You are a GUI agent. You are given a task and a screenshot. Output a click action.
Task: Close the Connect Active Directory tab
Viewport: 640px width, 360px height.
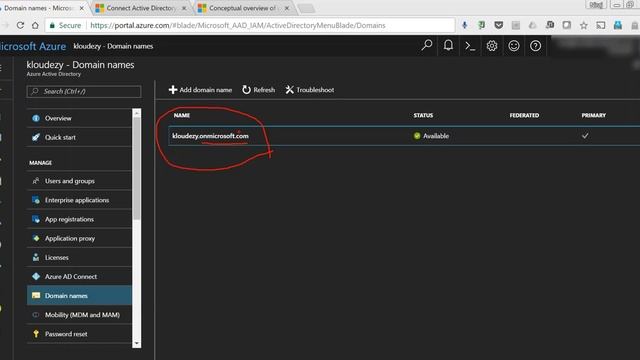(184, 8)
